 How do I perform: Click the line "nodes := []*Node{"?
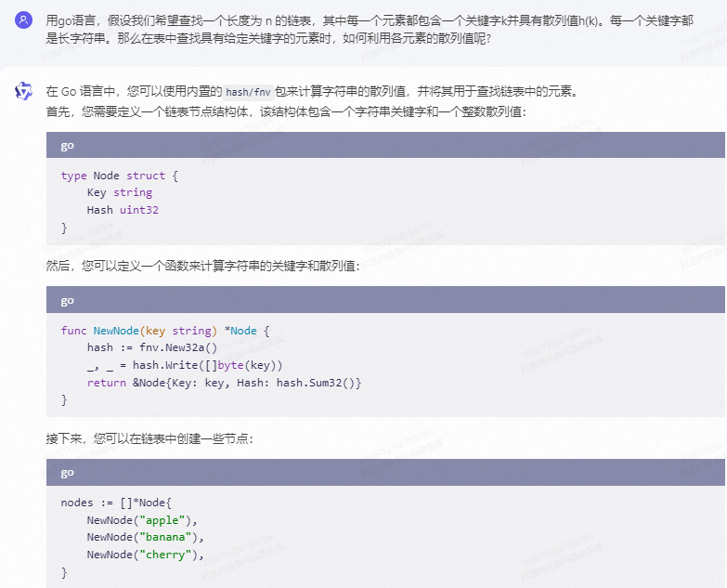point(116,503)
